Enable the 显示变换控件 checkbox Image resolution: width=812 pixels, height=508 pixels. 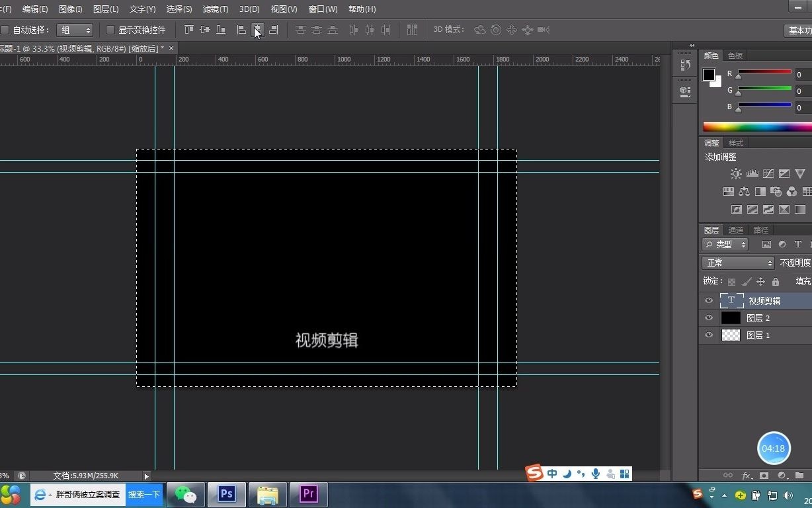point(110,30)
